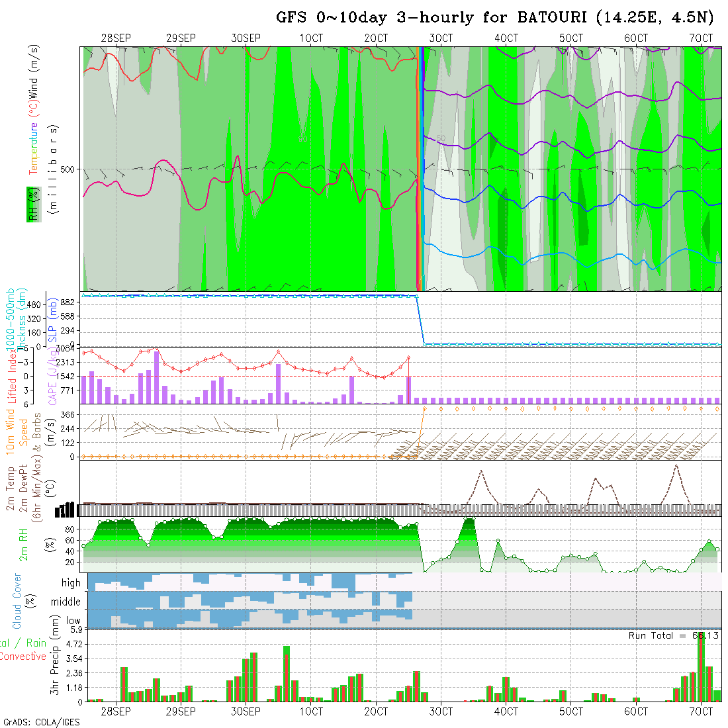Image resolution: width=728 pixels, height=728 pixels.
Task: Click the 500 millibar axis label
Action: 68,169
